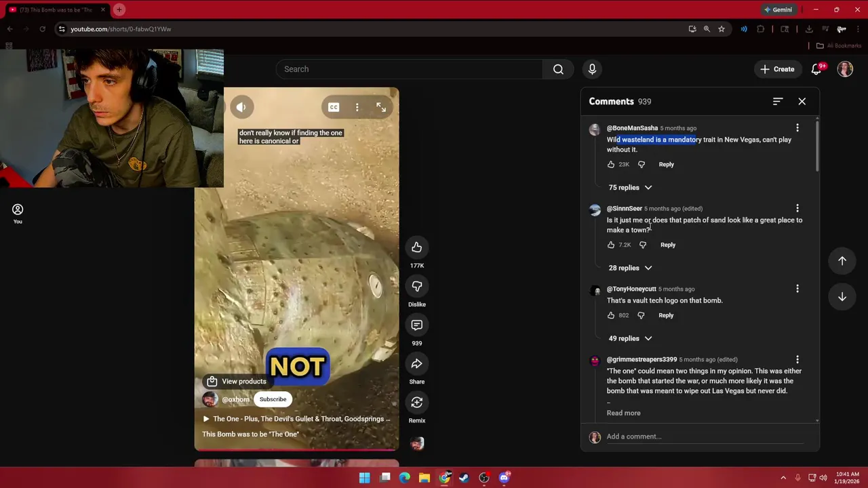Click the search magnifier button

pos(558,69)
